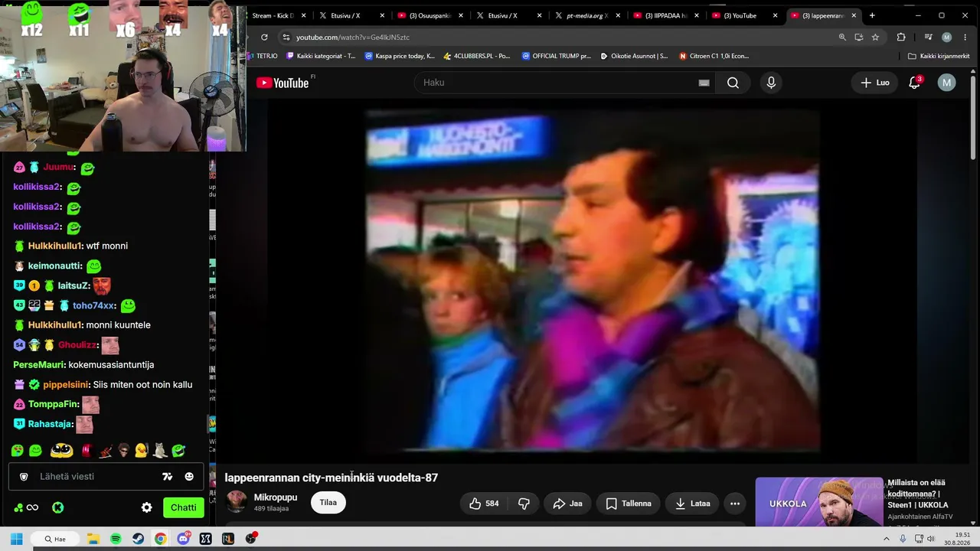Close the lappeenrannan tab

pos(854,15)
